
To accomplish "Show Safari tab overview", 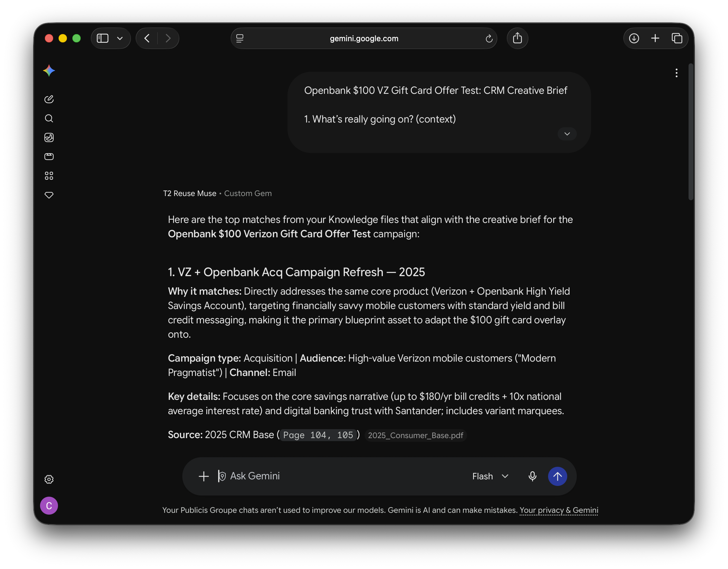I will point(677,38).
